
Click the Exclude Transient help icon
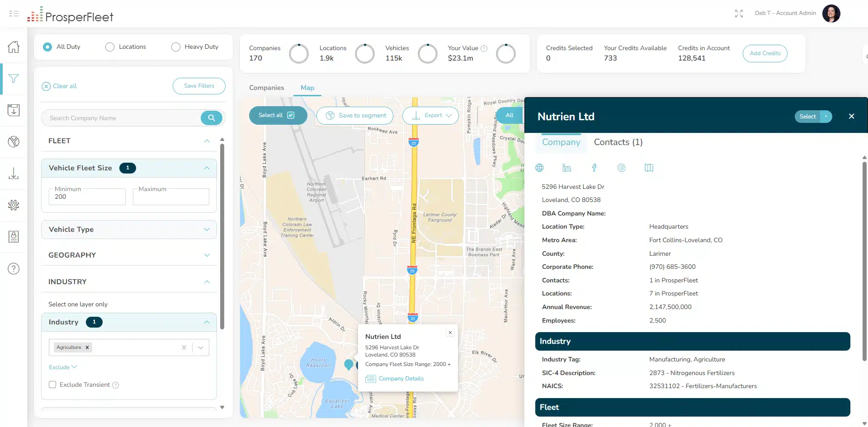point(116,385)
